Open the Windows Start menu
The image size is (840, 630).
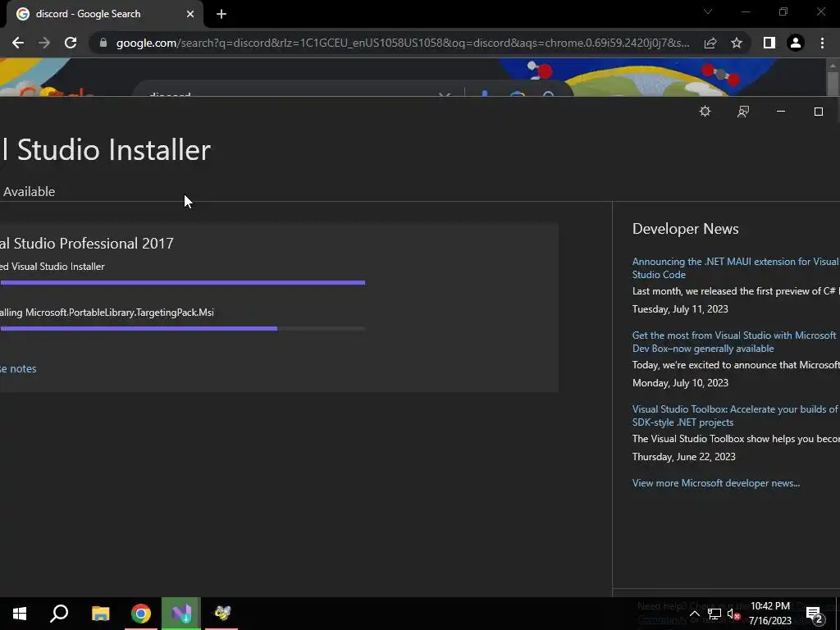pos(20,614)
